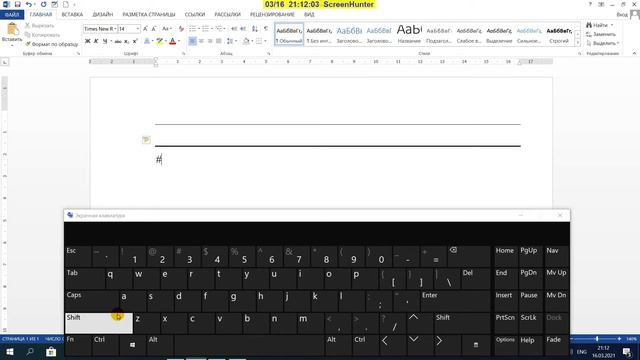Click the Replace (Заменить) button
The image size is (640, 360).
pyautogui.click(x=601, y=34)
